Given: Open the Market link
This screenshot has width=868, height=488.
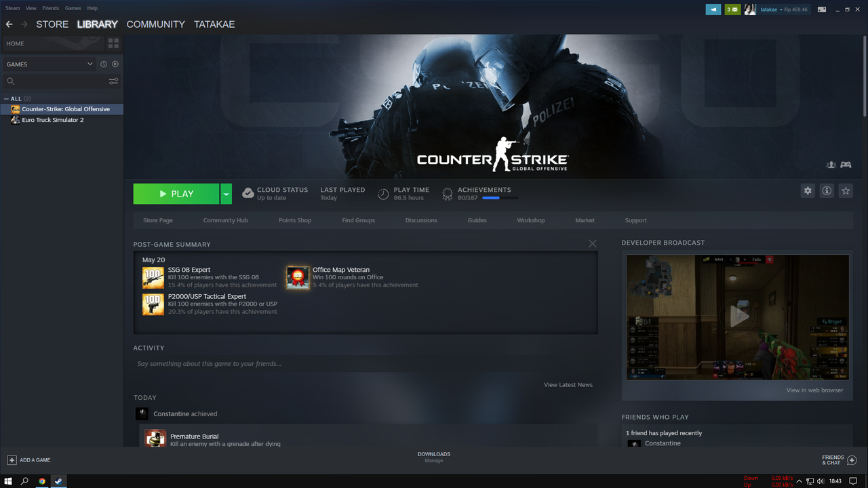Looking at the screenshot, I should (x=585, y=220).
